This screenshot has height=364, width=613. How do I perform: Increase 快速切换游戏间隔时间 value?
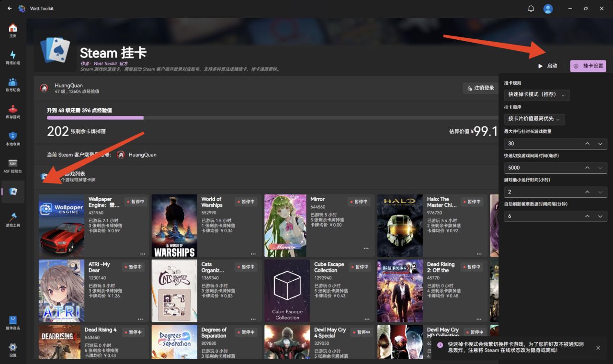coord(587,168)
